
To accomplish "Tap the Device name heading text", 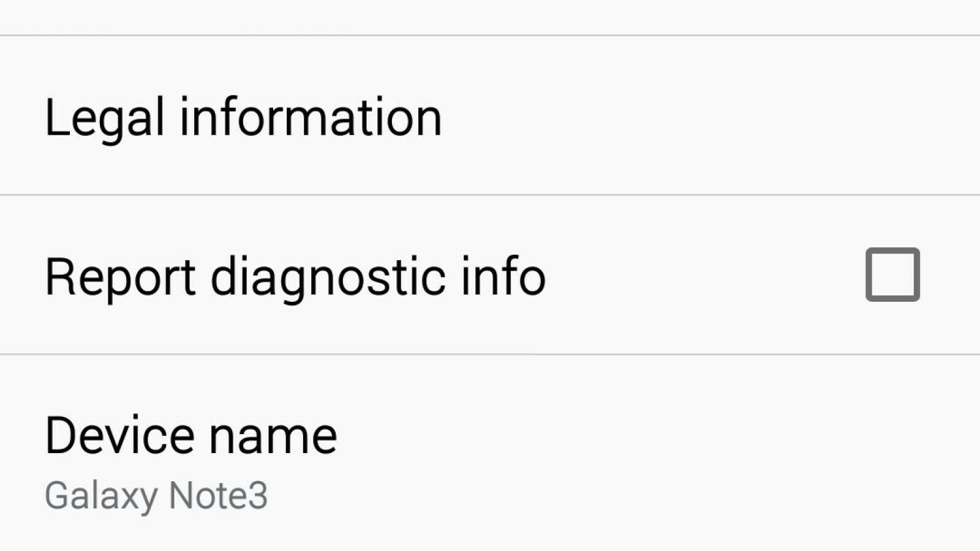I will pos(190,436).
